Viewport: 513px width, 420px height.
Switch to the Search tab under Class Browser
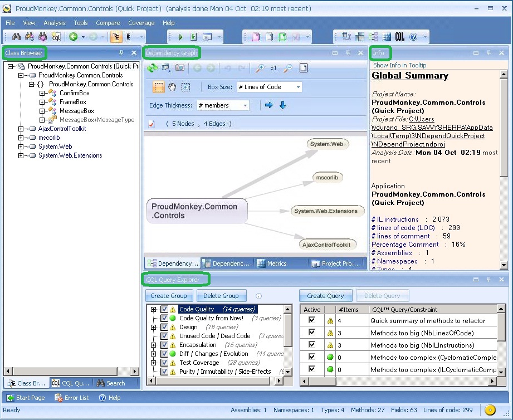(x=111, y=383)
